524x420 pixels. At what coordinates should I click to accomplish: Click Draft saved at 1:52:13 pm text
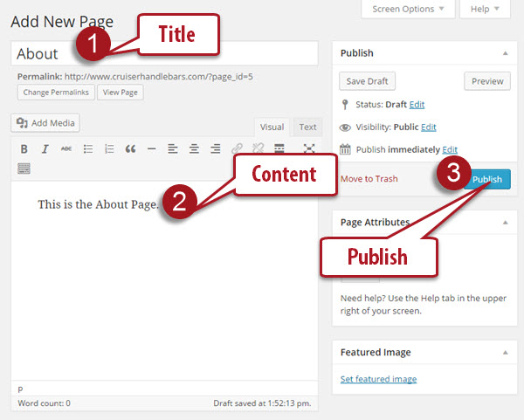click(x=262, y=403)
